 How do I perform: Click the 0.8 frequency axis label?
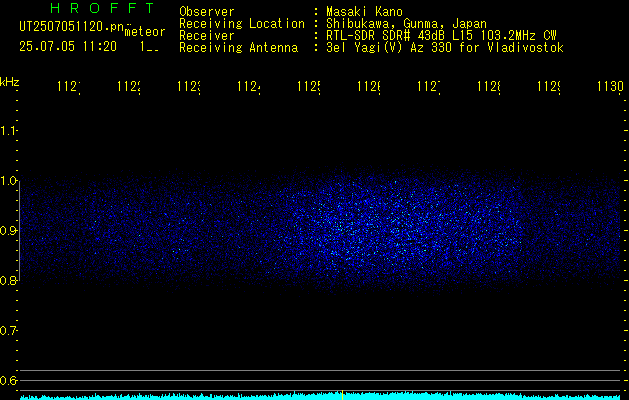point(8,280)
